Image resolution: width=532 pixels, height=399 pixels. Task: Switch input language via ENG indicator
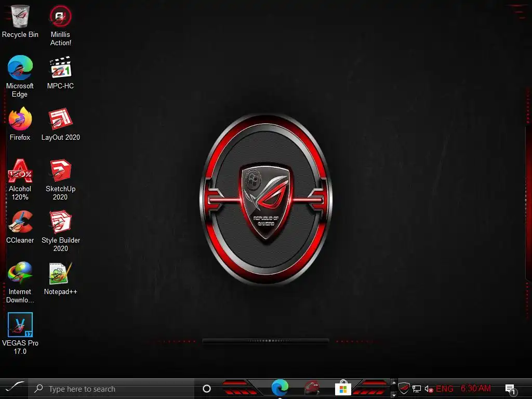pyautogui.click(x=445, y=389)
